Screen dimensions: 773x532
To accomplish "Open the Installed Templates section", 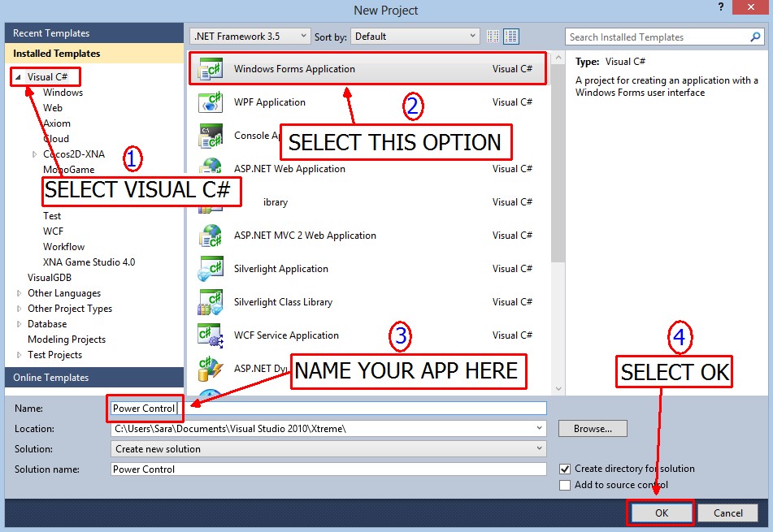I will (x=94, y=54).
